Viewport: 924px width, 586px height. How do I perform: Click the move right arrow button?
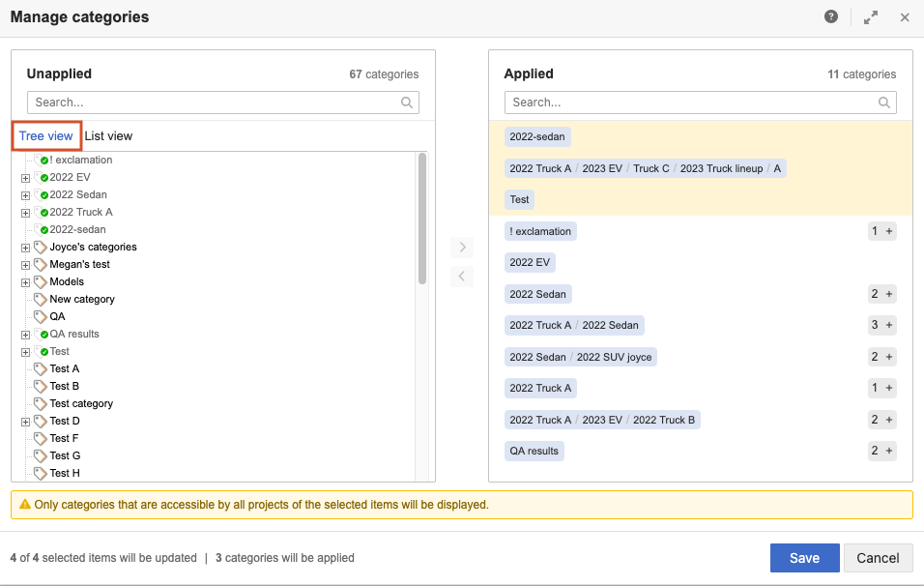tap(462, 248)
